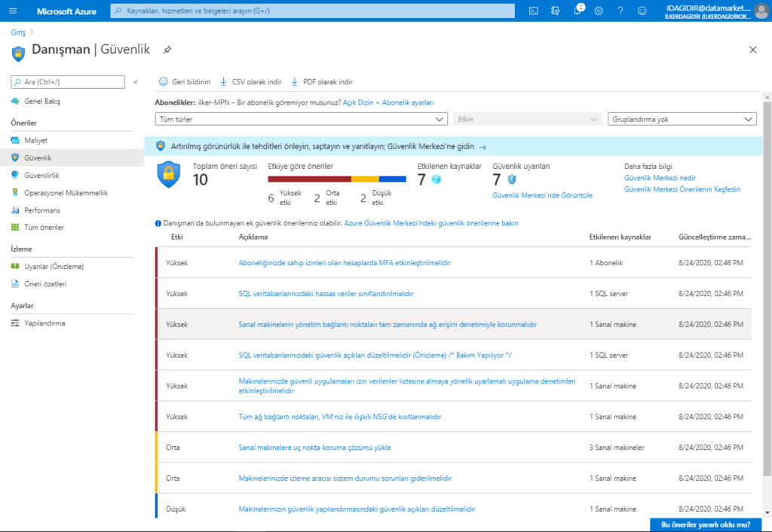
Task: Click the Uyarılar (Önizleme) icon
Action: (x=15, y=267)
